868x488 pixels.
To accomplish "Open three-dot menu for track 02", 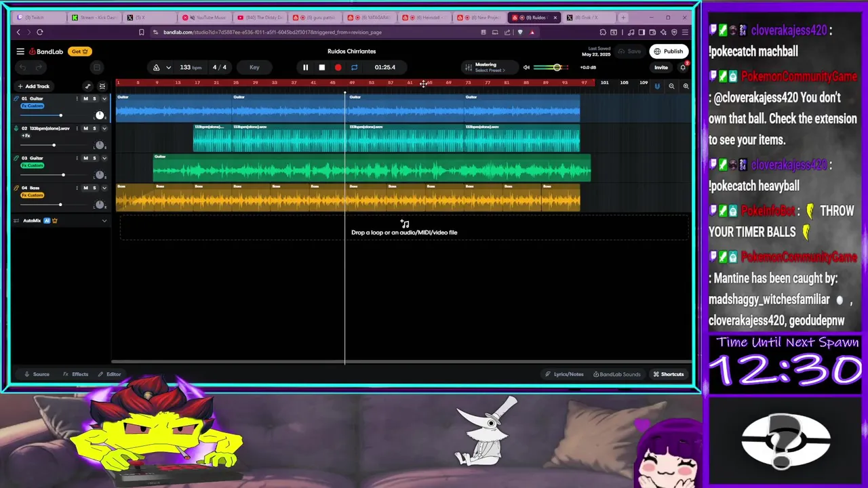I will click(x=77, y=129).
